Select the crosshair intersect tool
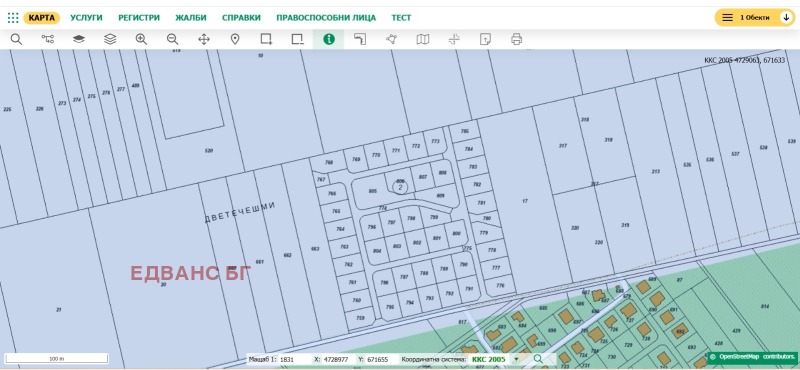This screenshot has width=800, height=370. click(454, 39)
